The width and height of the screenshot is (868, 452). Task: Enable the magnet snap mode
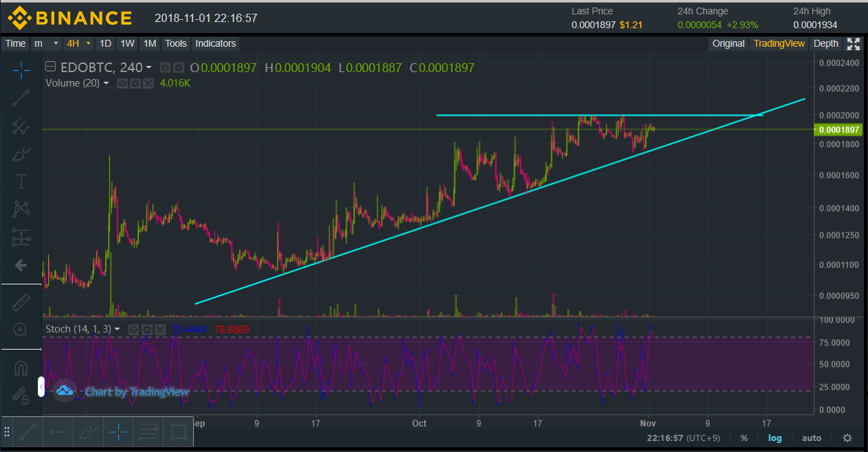(21, 368)
